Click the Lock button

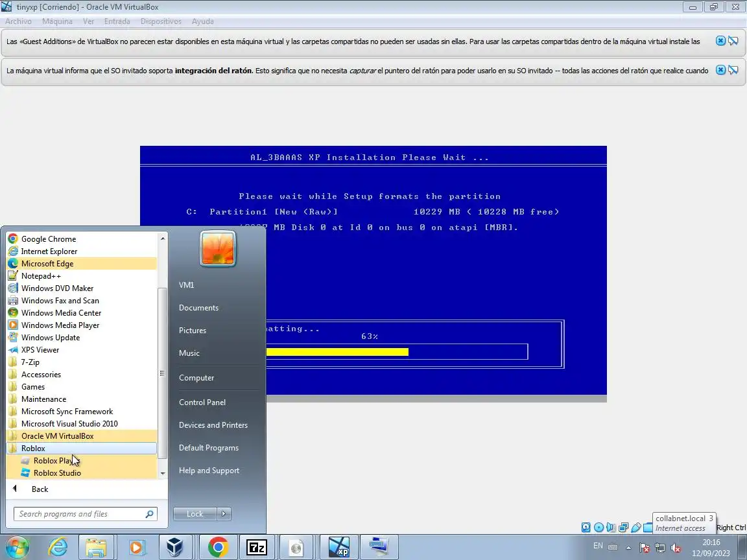pyautogui.click(x=195, y=514)
